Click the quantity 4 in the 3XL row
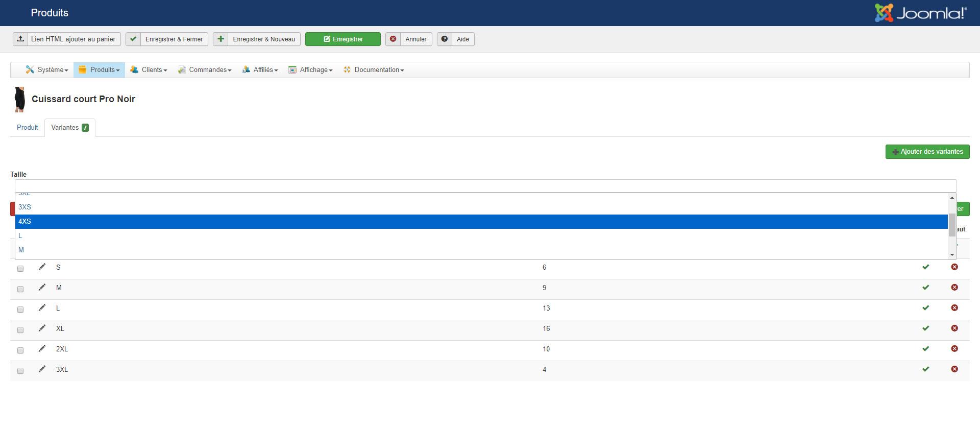Image resolution: width=980 pixels, height=426 pixels. click(x=544, y=370)
